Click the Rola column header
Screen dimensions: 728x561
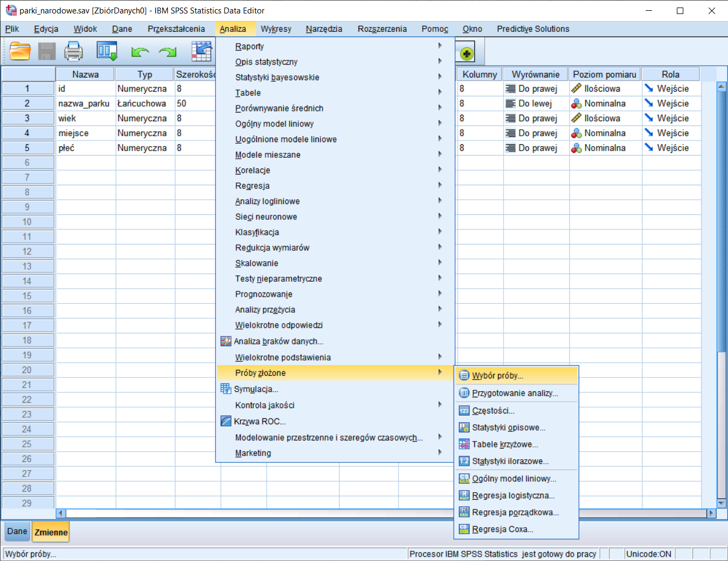point(670,74)
